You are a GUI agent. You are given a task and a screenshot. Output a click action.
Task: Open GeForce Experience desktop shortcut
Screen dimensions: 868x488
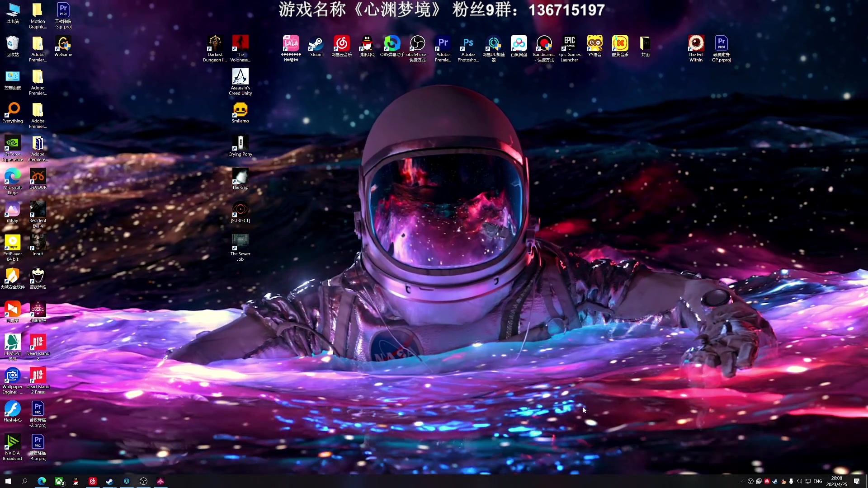pyautogui.click(x=12, y=149)
